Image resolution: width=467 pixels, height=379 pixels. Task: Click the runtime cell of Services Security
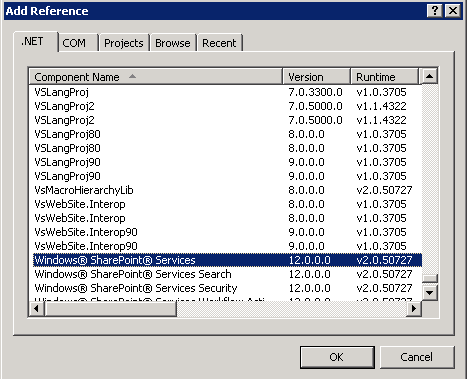click(x=384, y=288)
